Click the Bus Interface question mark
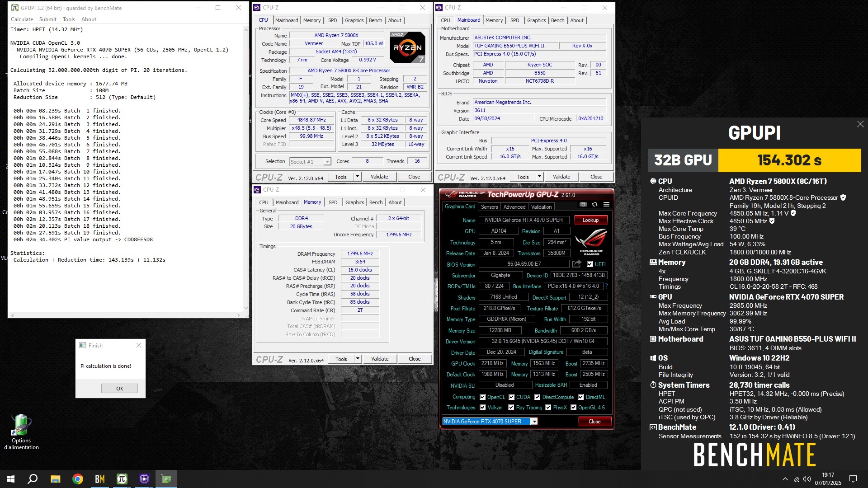Image resolution: width=868 pixels, height=488 pixels. (x=606, y=286)
